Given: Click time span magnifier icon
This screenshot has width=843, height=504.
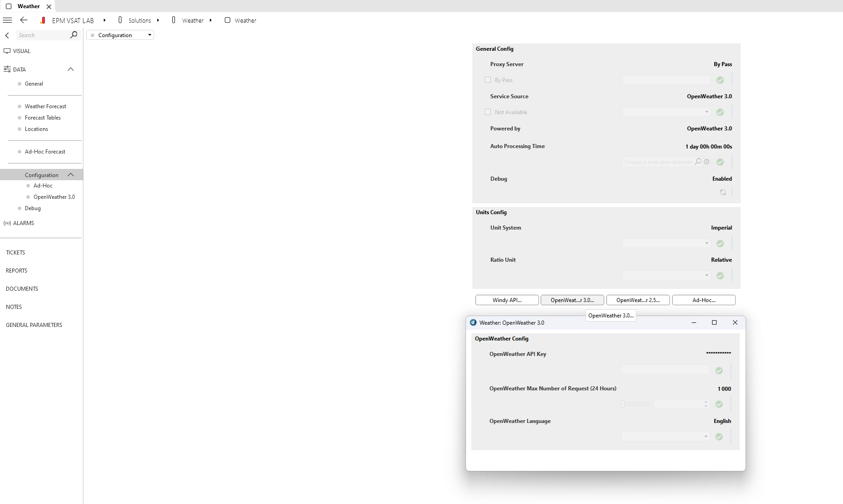Looking at the screenshot, I should [698, 162].
